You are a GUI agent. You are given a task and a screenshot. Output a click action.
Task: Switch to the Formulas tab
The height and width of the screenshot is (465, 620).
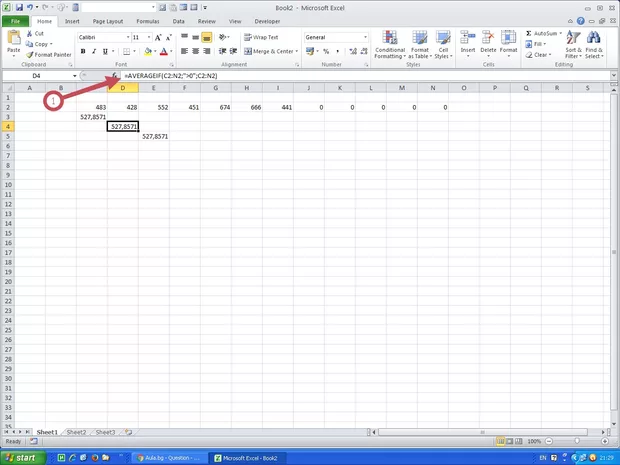148,21
